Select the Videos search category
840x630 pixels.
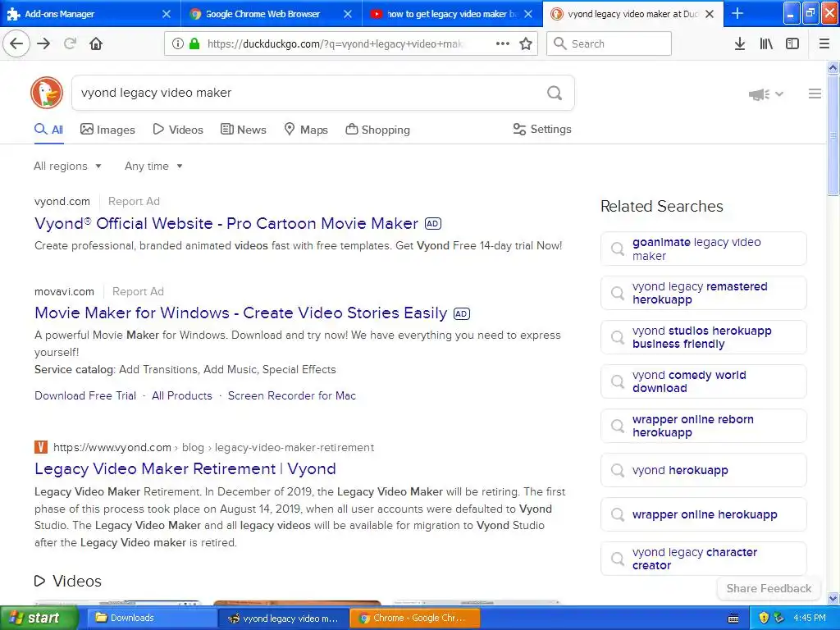pos(178,130)
